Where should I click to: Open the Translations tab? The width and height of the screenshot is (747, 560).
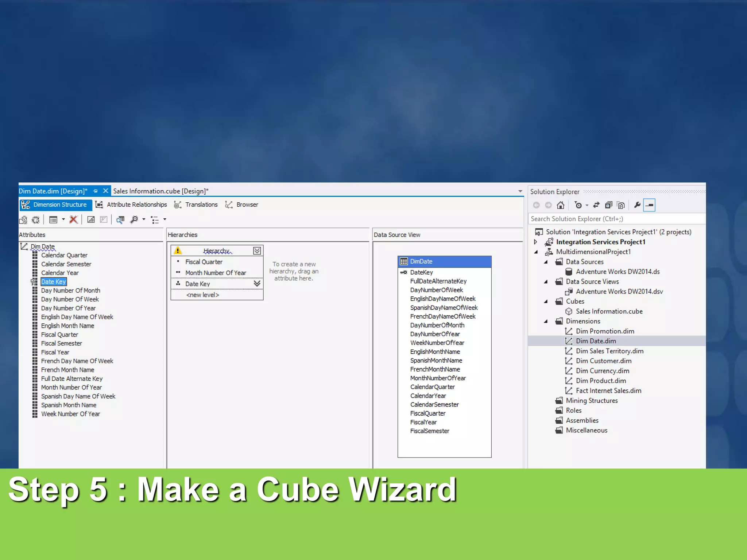click(196, 205)
